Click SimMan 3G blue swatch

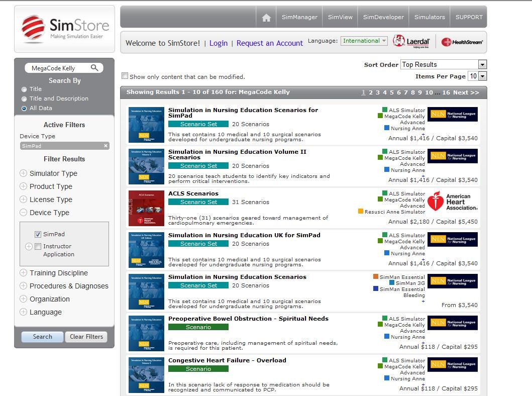(392, 282)
